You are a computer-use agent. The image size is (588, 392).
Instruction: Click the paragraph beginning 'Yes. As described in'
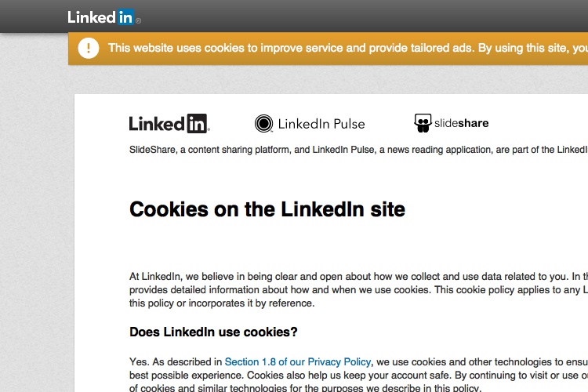(358, 375)
